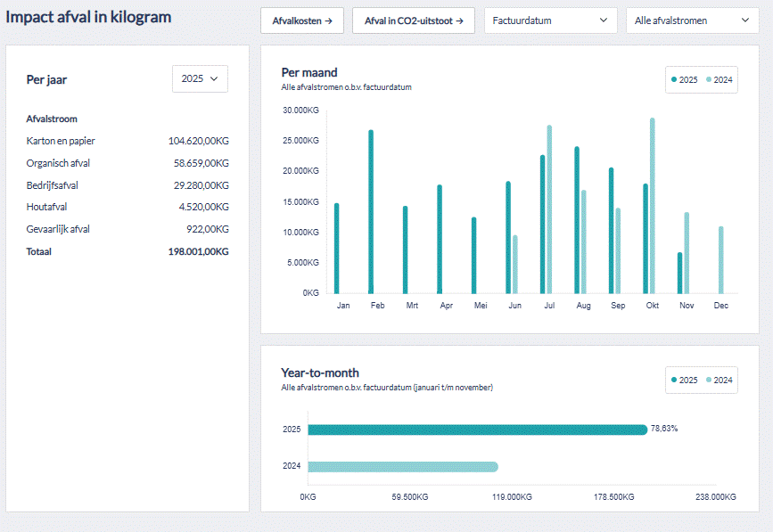Viewport: 773px width, 532px height.
Task: Click the November 2025 bar in chart
Action: [679, 274]
